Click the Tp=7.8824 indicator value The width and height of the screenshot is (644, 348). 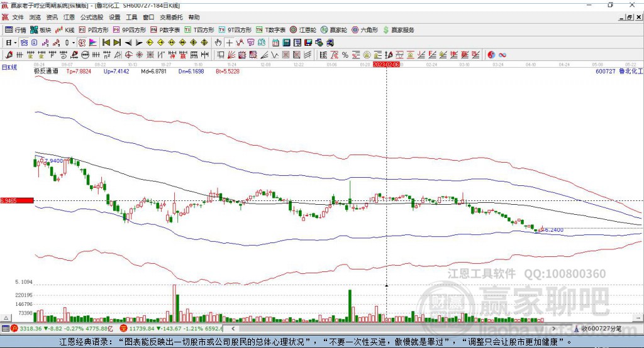click(x=79, y=71)
